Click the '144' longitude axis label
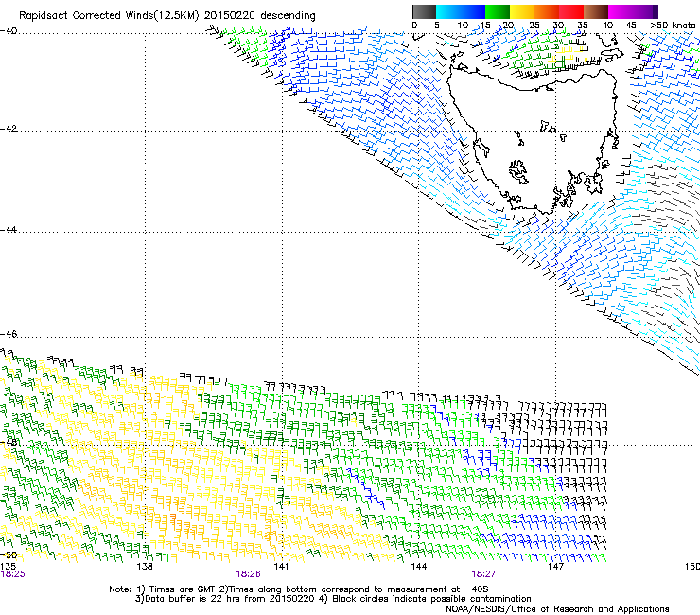 coord(419,567)
